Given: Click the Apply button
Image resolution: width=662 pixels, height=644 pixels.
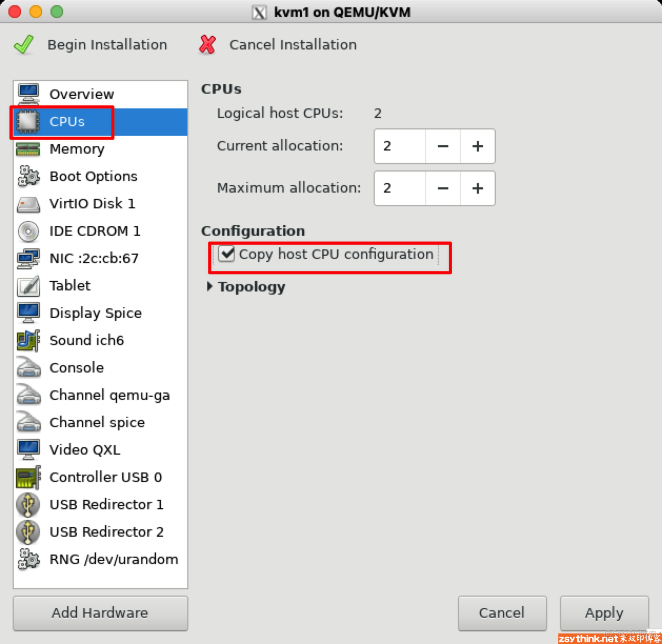Looking at the screenshot, I should pyautogui.click(x=604, y=613).
